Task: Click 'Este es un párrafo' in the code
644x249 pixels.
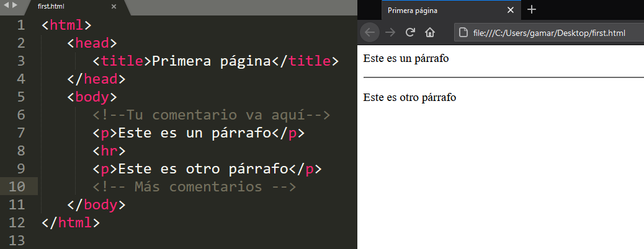Action: tap(195, 133)
